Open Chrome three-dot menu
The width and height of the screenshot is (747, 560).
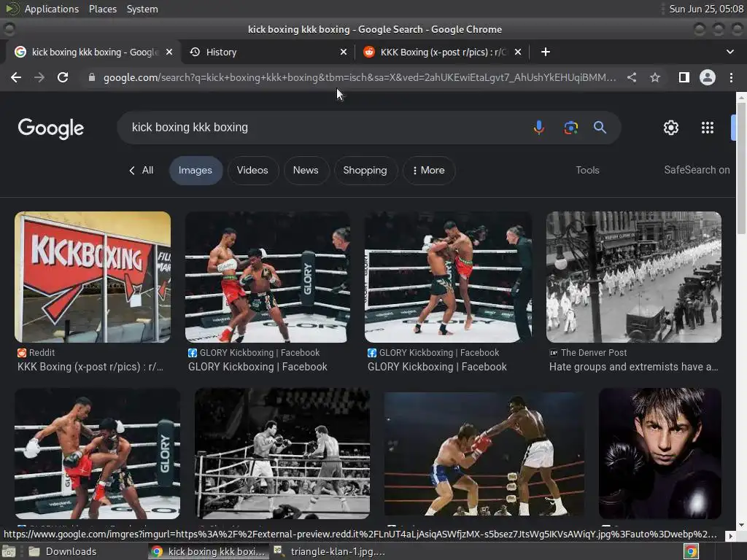(x=731, y=77)
